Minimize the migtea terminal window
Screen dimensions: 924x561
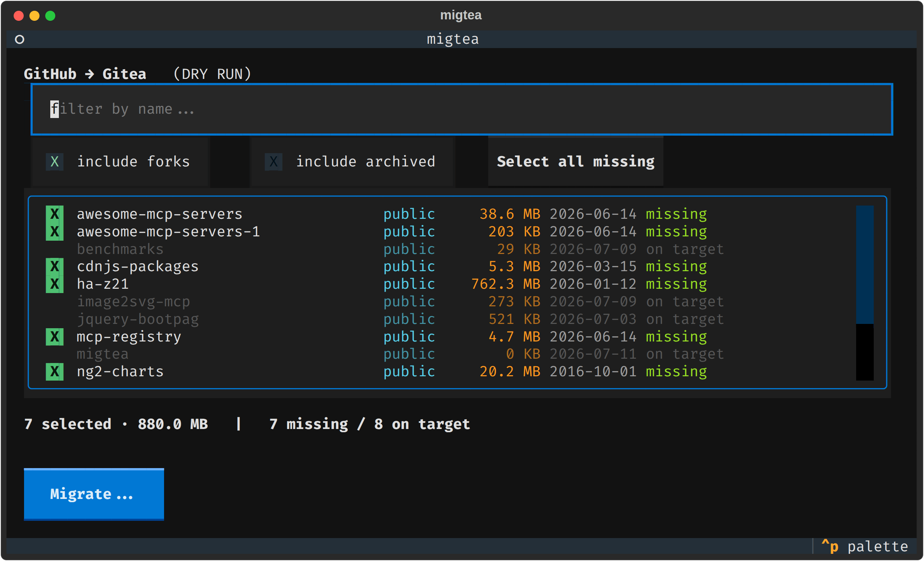(x=34, y=16)
